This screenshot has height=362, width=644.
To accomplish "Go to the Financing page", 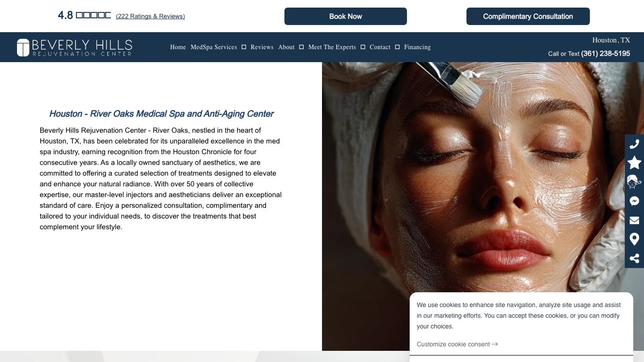I will click(417, 47).
